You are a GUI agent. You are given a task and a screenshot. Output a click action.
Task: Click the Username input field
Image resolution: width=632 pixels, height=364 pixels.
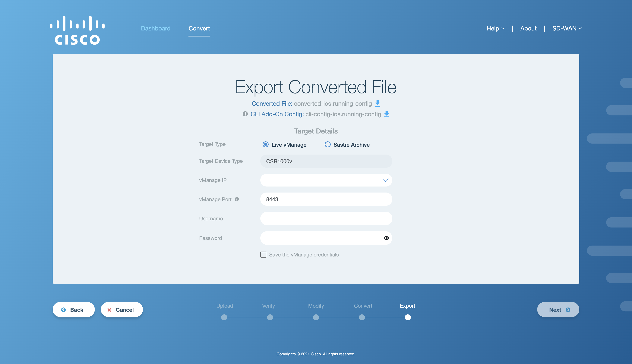(x=326, y=218)
